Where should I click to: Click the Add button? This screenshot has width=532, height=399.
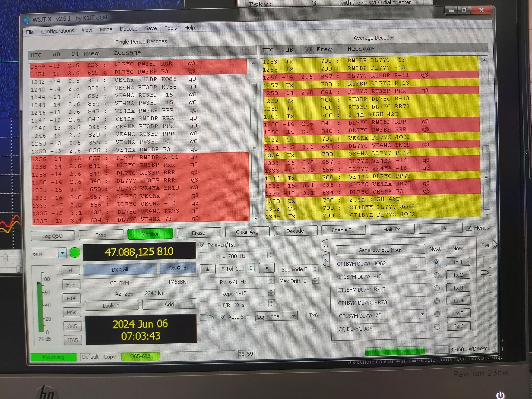(169, 305)
